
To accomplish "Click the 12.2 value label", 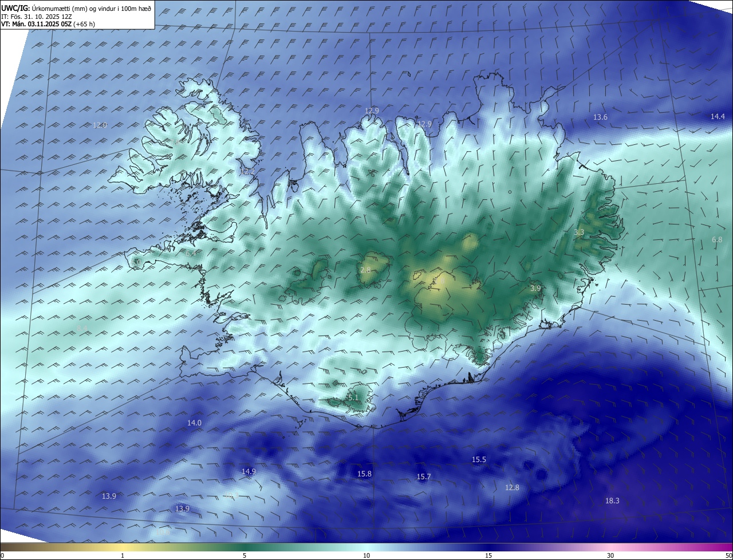I will 247,172.
